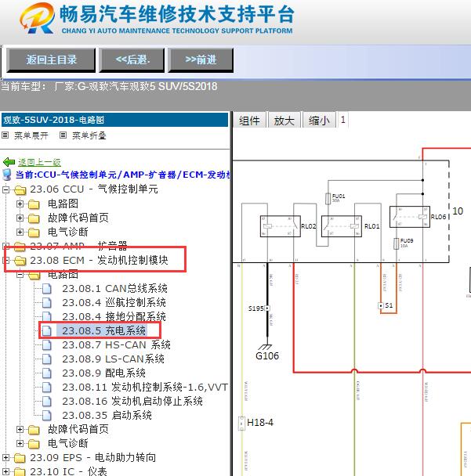Click relay RL06 in the circuit diagram

tap(410, 217)
